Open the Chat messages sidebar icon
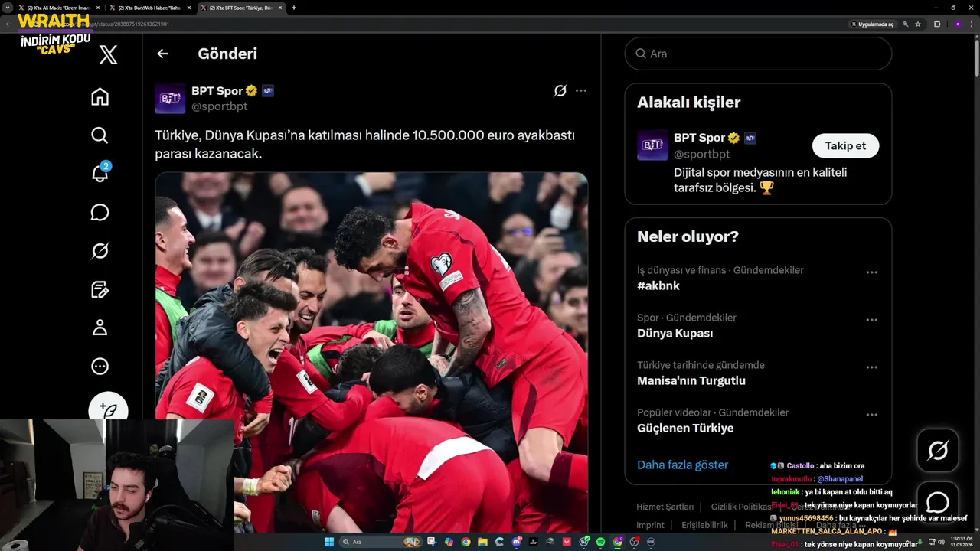The height and width of the screenshot is (551, 980). pyautogui.click(x=100, y=212)
